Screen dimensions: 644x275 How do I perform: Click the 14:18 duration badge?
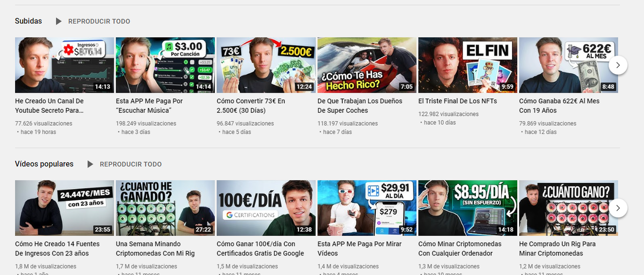(506, 230)
